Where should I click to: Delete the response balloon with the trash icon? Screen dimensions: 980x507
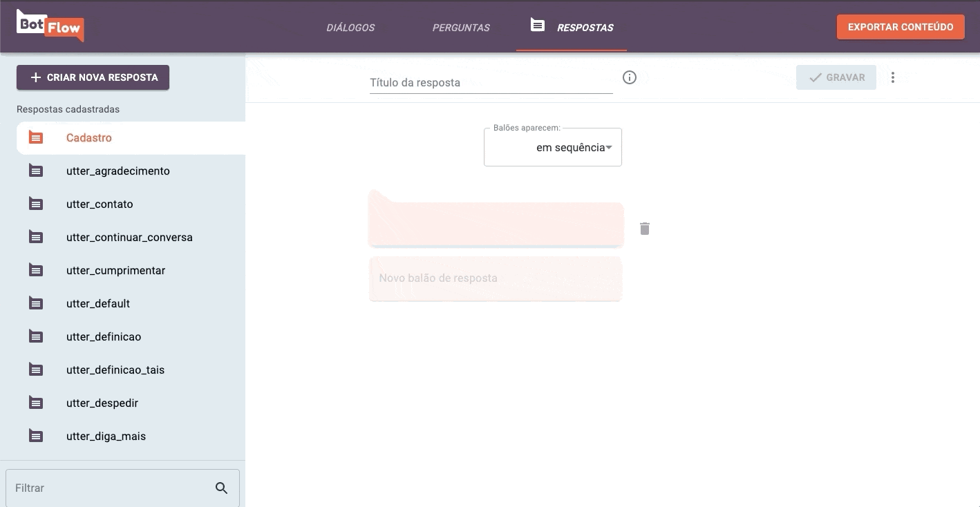coord(644,229)
